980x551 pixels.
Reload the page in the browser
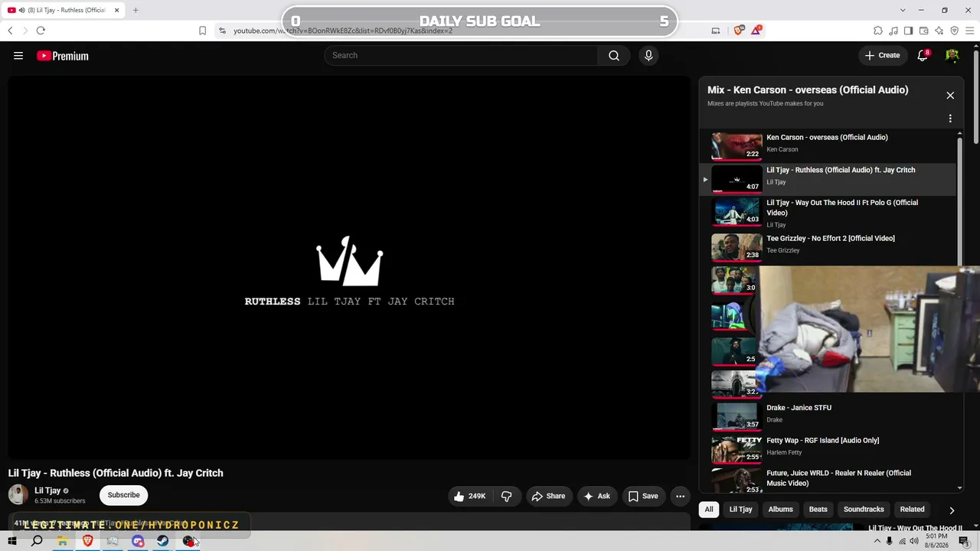(41, 31)
